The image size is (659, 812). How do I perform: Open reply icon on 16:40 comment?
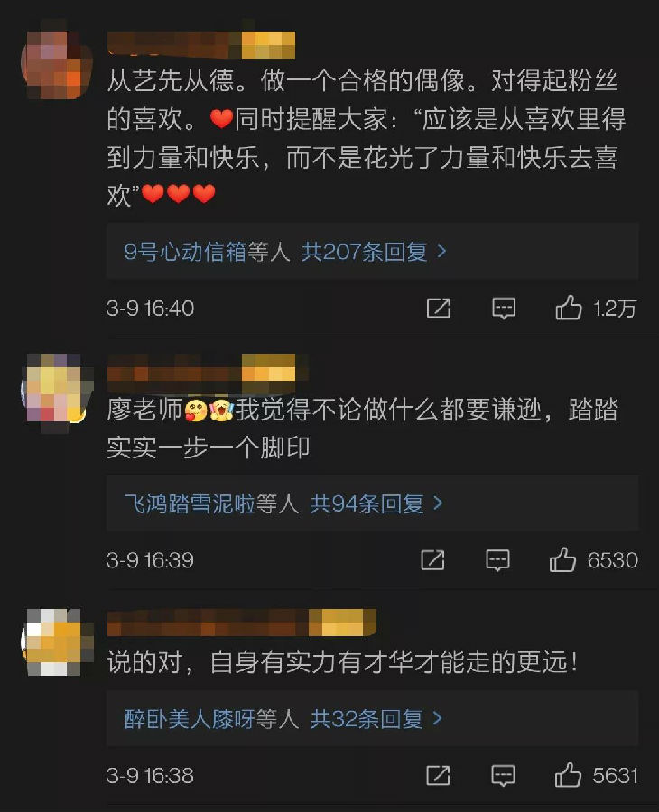[504, 309]
